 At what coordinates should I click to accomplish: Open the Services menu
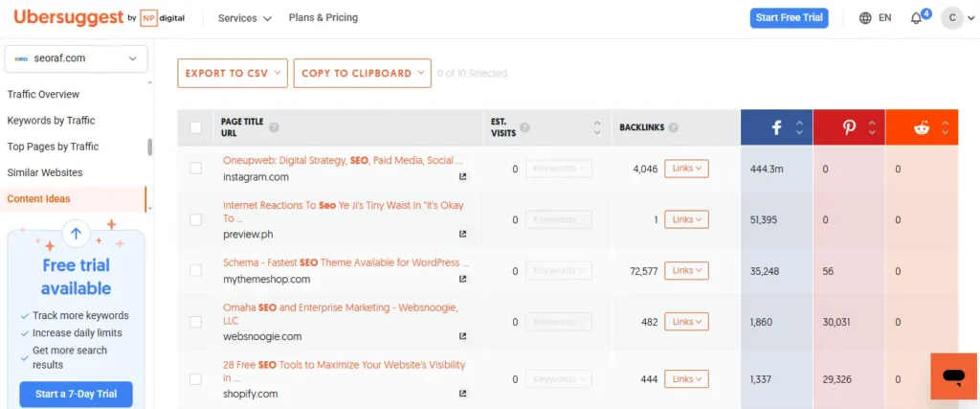pyautogui.click(x=244, y=18)
